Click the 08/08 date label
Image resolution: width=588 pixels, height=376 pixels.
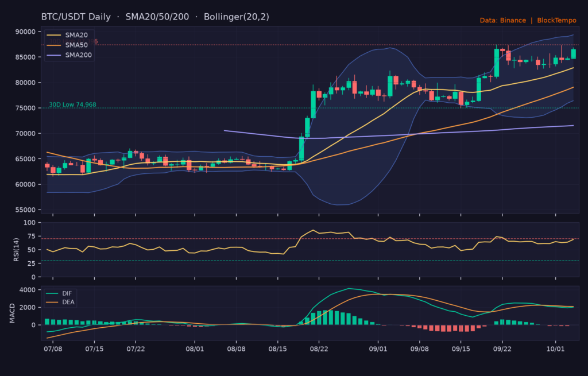click(x=236, y=349)
